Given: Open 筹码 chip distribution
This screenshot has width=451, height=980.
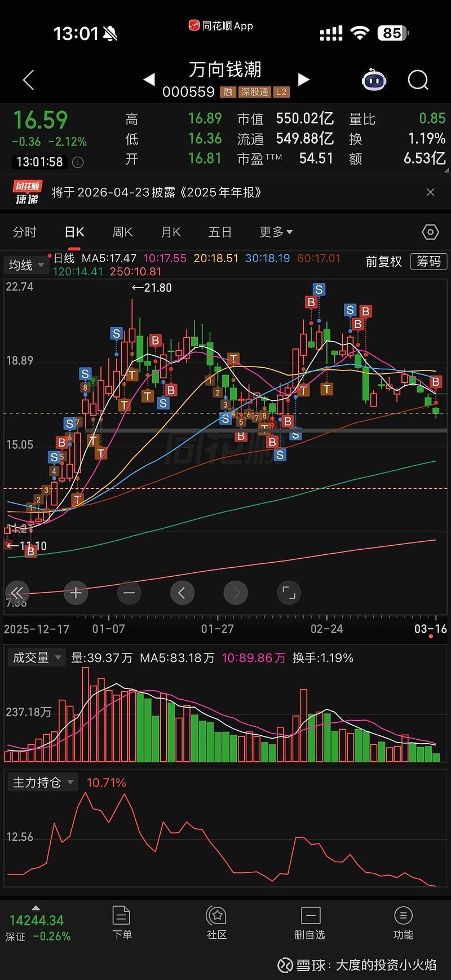Looking at the screenshot, I should point(429,262).
